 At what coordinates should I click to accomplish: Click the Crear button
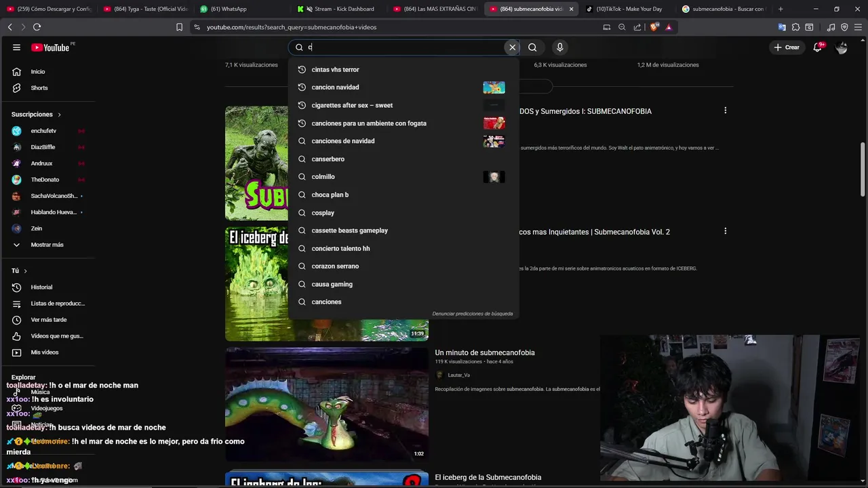pos(787,47)
